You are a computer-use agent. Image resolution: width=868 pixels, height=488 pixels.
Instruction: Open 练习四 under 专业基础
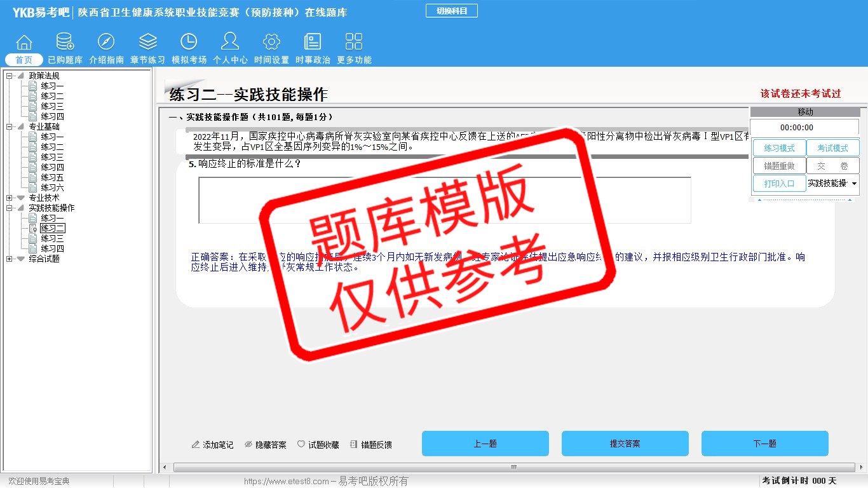pyautogui.click(x=52, y=167)
